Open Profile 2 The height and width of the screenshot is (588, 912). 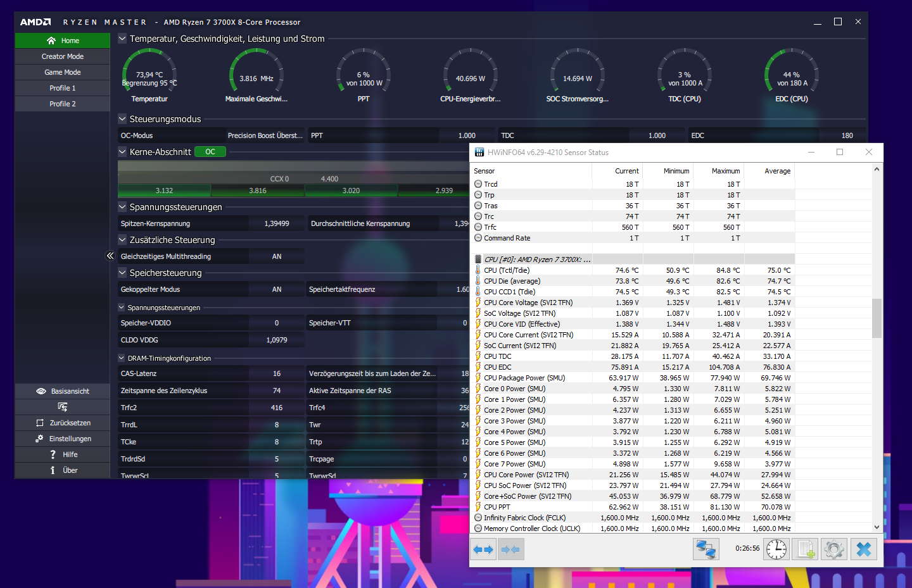point(63,104)
